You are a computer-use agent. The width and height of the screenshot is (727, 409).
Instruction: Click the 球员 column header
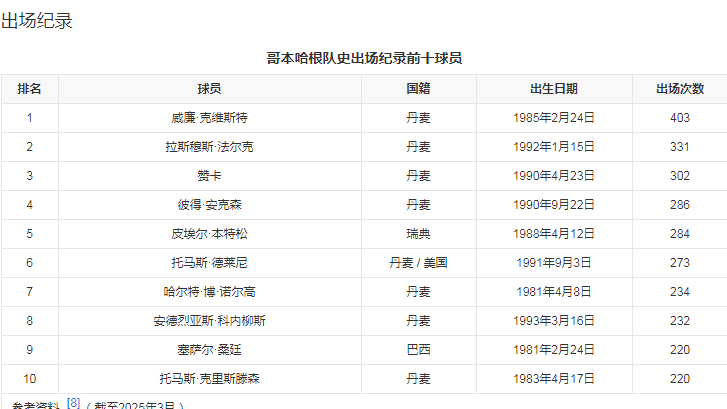tap(209, 89)
